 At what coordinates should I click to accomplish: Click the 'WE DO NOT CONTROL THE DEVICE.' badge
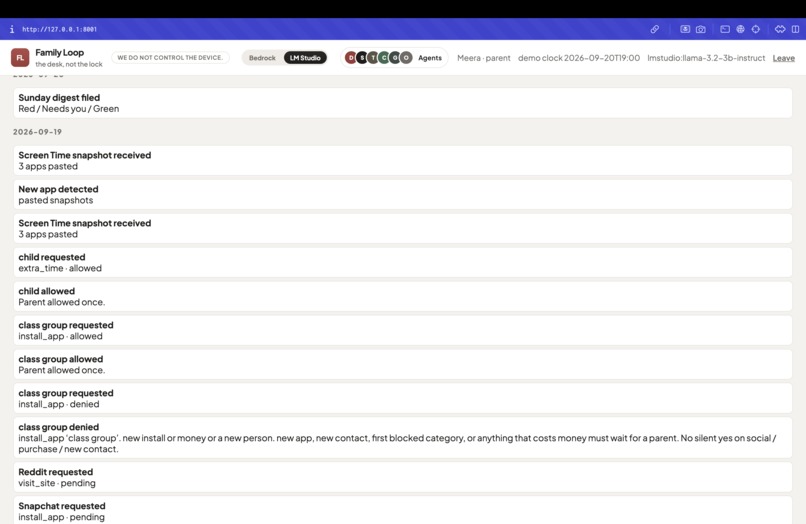(x=170, y=58)
